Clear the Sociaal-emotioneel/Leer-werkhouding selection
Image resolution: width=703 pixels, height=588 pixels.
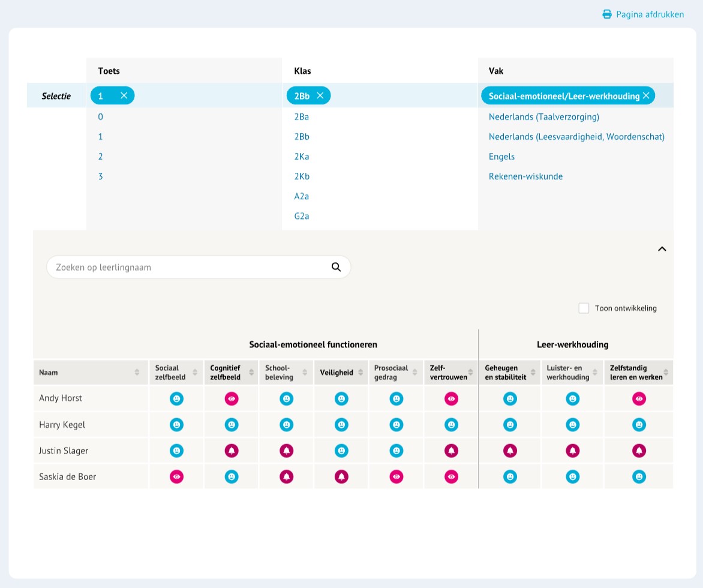(646, 95)
